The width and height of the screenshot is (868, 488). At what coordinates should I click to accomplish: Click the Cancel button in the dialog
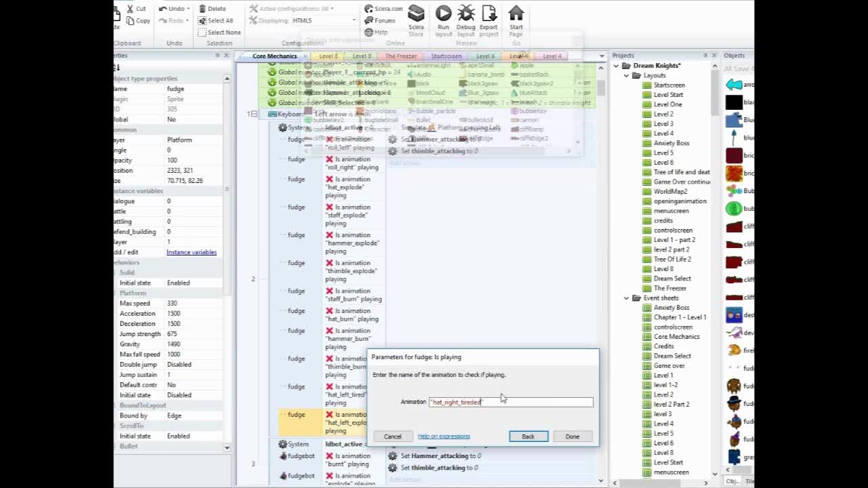(393, 436)
